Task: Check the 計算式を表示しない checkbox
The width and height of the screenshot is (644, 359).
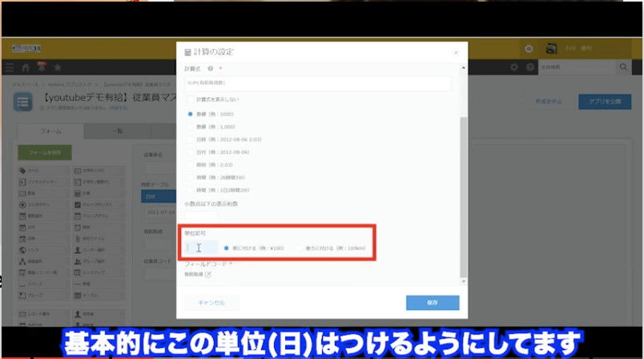Action: click(190, 99)
